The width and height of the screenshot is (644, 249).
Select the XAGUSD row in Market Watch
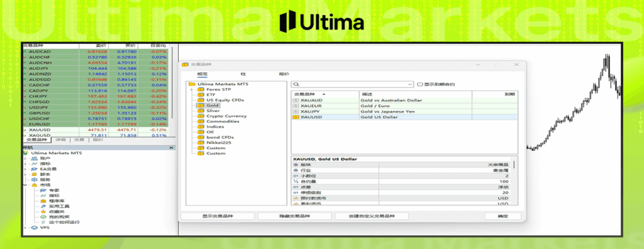tap(96, 135)
